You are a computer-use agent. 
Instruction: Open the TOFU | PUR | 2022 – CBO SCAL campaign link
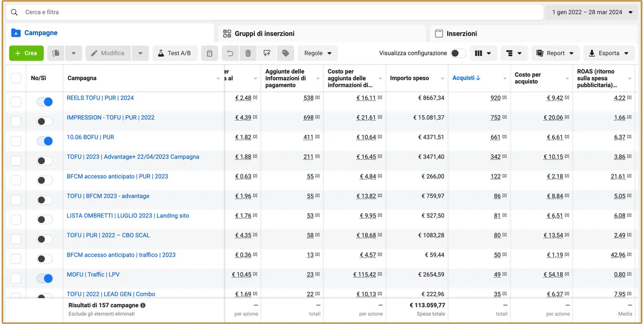(x=108, y=235)
